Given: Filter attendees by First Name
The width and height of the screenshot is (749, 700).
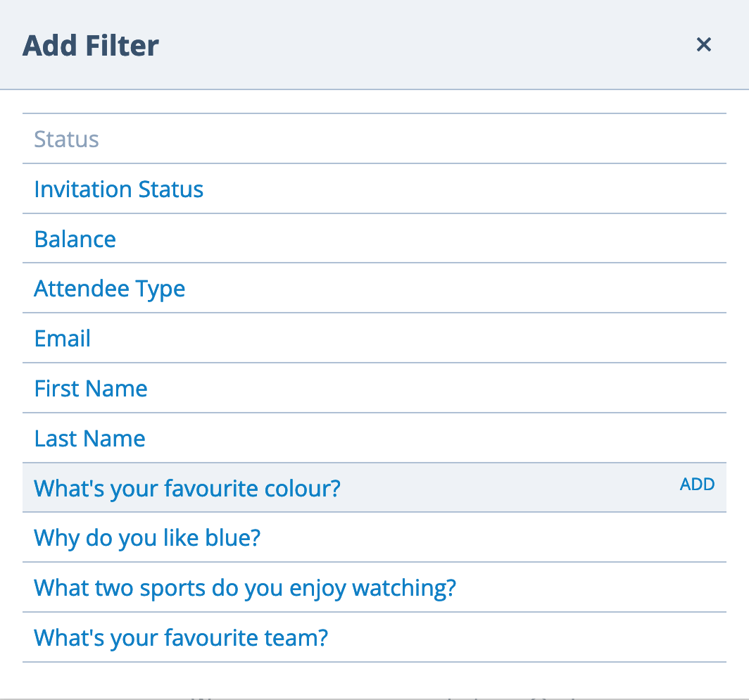Looking at the screenshot, I should 90,388.
